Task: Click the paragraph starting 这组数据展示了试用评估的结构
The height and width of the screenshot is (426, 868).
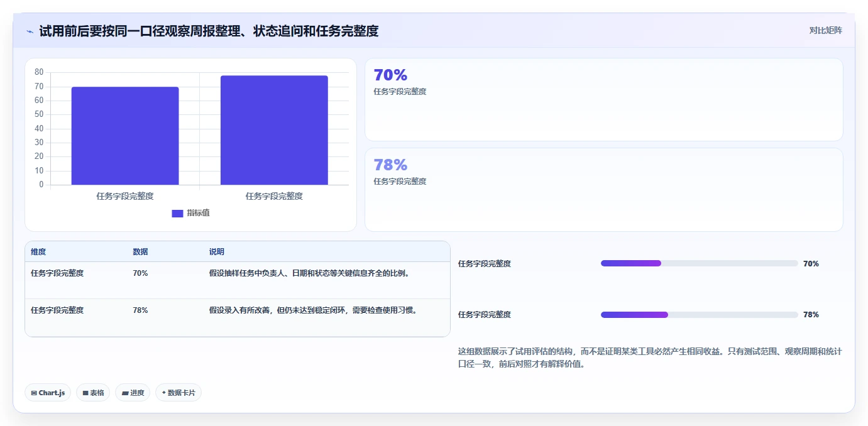Action: click(650, 358)
